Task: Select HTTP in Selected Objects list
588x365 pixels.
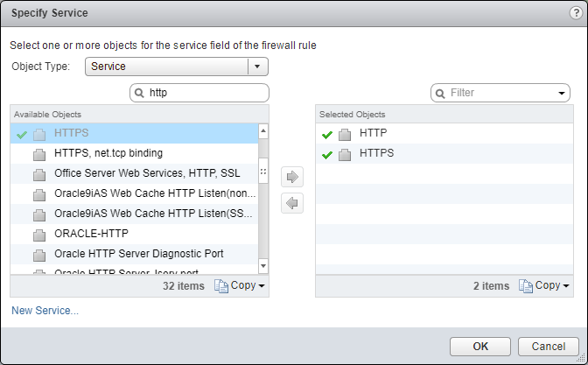Action: [374, 133]
